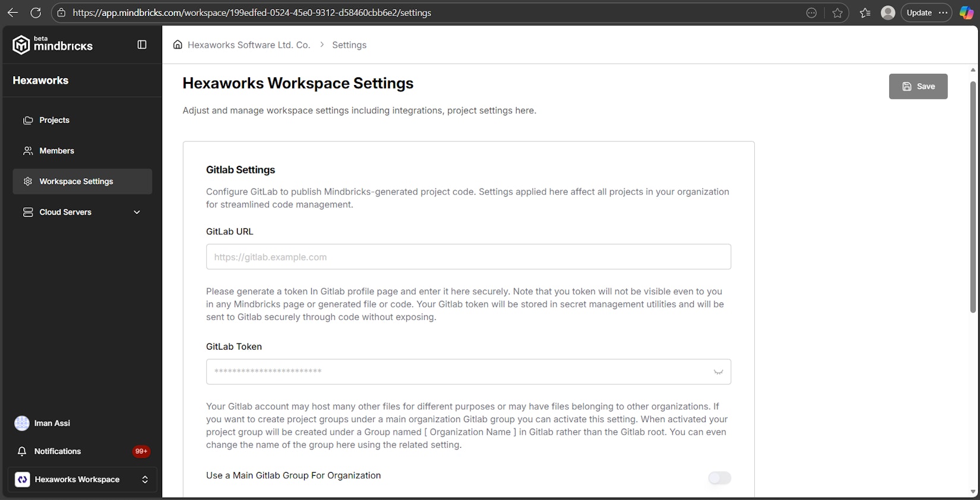Click the home icon in breadcrumb
The height and width of the screenshot is (500, 980).
(x=178, y=45)
